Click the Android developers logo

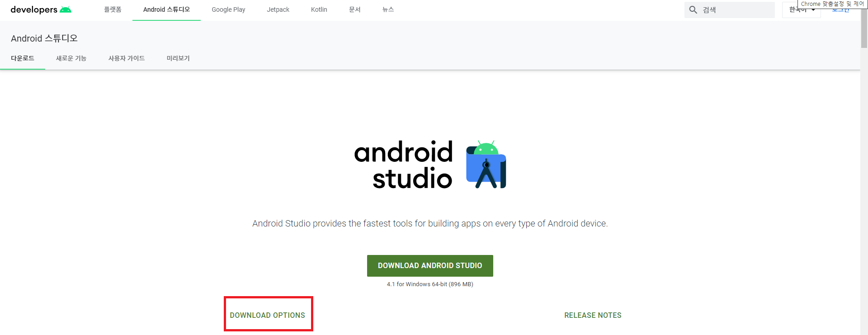[x=41, y=9]
